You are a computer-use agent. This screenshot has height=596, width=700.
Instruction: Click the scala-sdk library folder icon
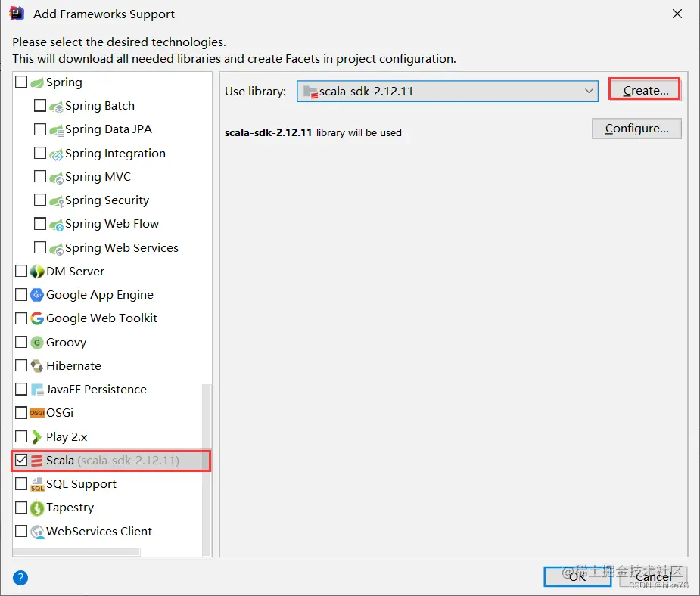[310, 92]
